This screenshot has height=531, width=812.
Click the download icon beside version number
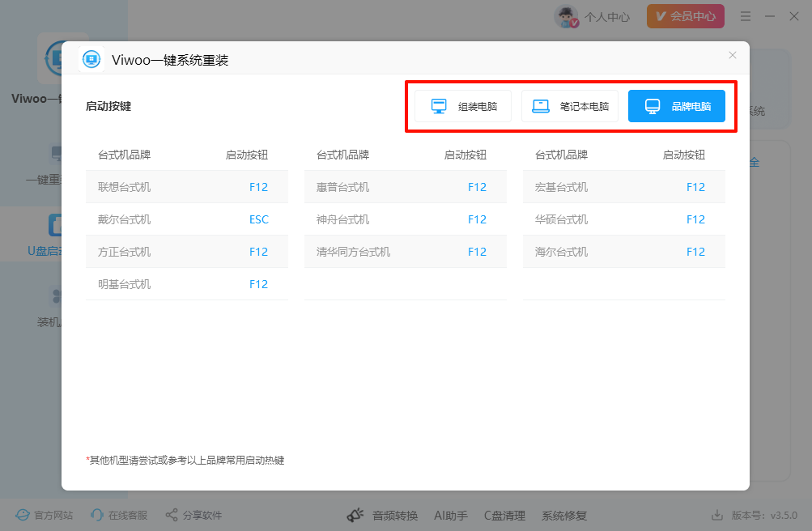(x=717, y=515)
